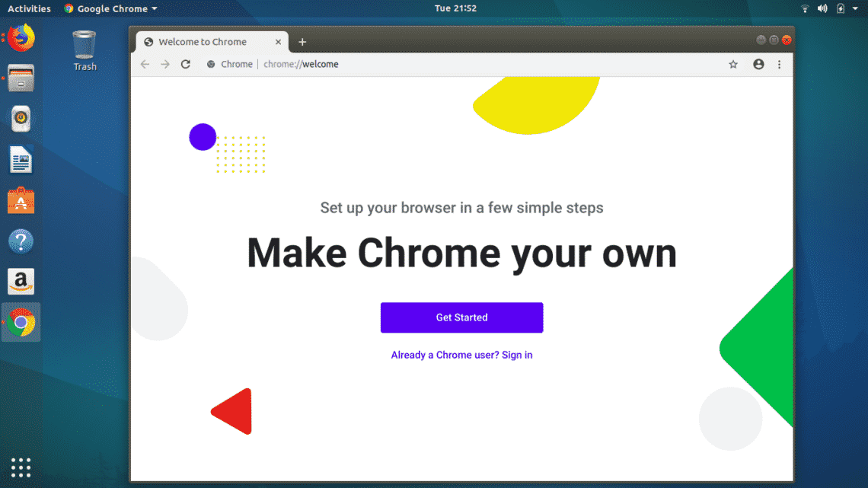Open the Trash icon on the desktop
868x488 pixels.
[85, 51]
